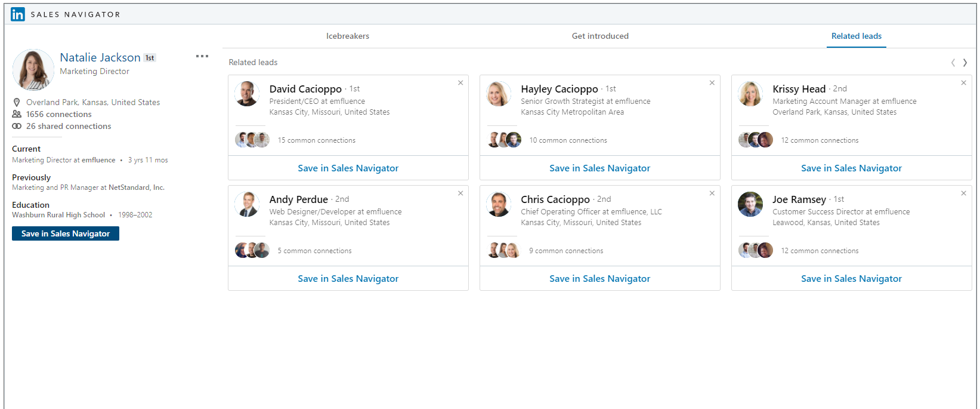Image resolution: width=980 pixels, height=409 pixels.
Task: Click 15 common connections text
Action: [317, 140]
